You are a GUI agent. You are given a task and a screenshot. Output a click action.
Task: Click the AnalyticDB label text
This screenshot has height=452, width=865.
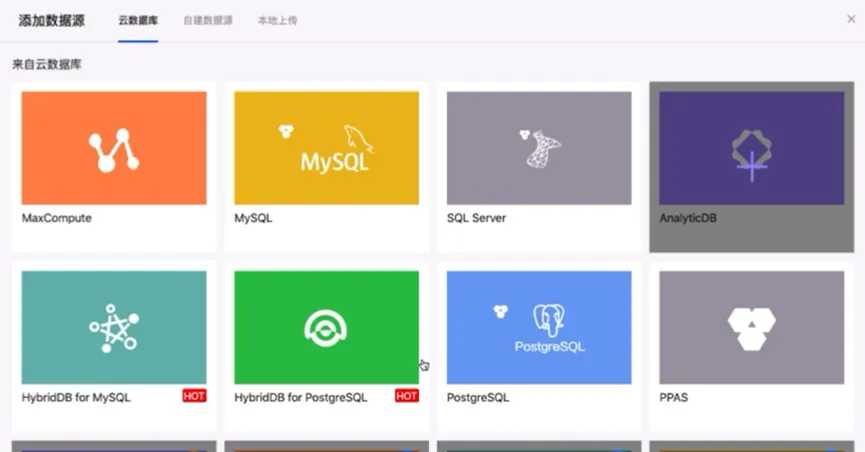[688, 218]
